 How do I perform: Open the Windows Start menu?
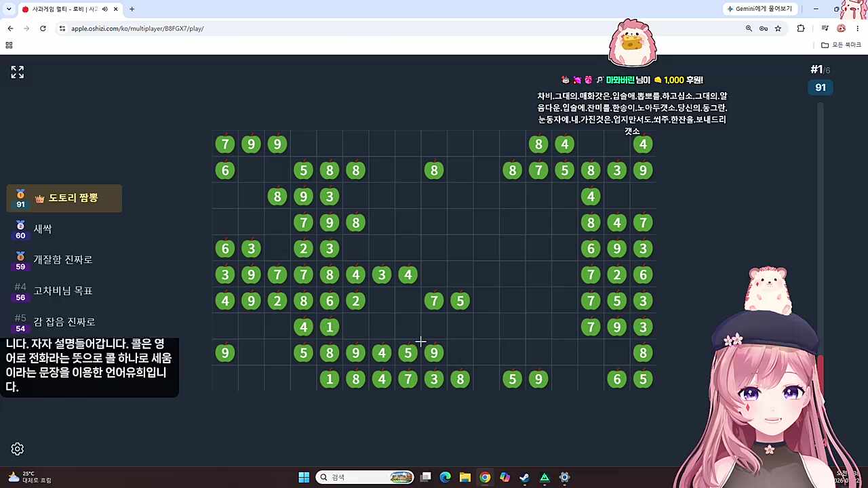tap(304, 477)
